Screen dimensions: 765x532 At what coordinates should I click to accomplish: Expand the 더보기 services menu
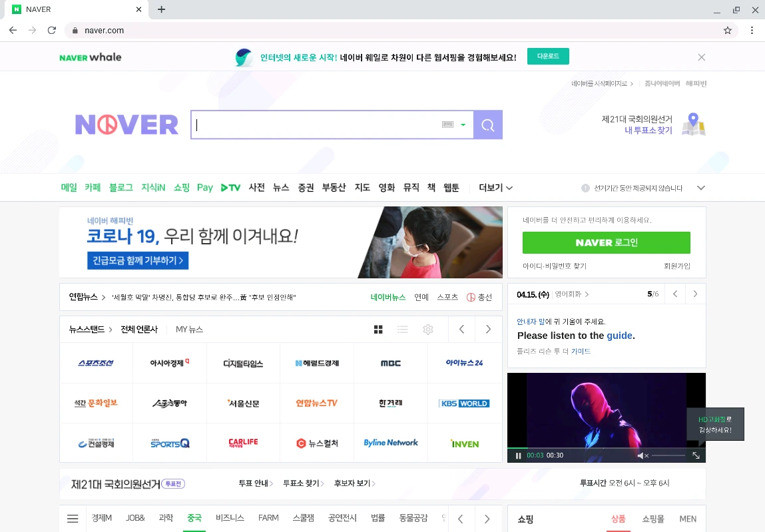496,188
